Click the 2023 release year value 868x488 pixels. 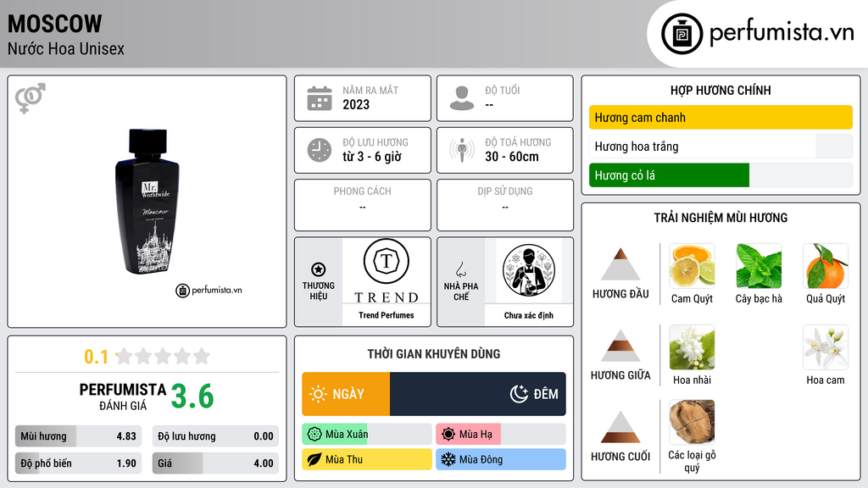(356, 104)
